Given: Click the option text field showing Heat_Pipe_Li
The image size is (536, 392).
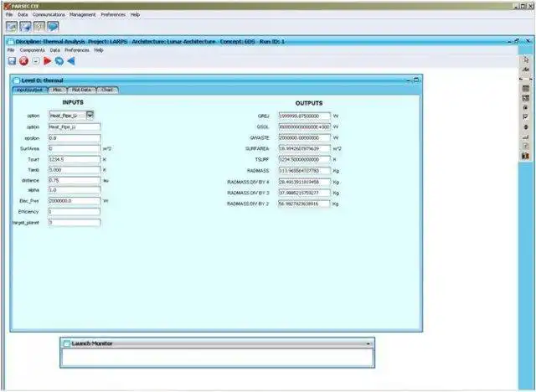Looking at the screenshot, I should point(75,127).
